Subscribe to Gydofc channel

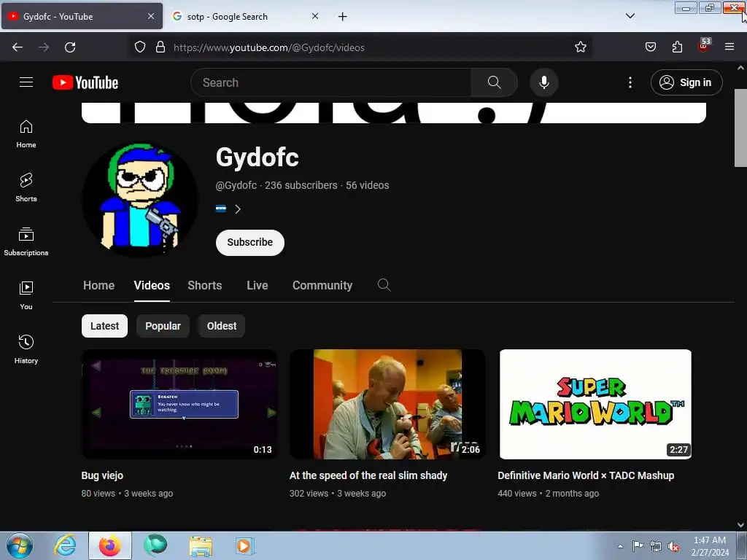click(250, 242)
